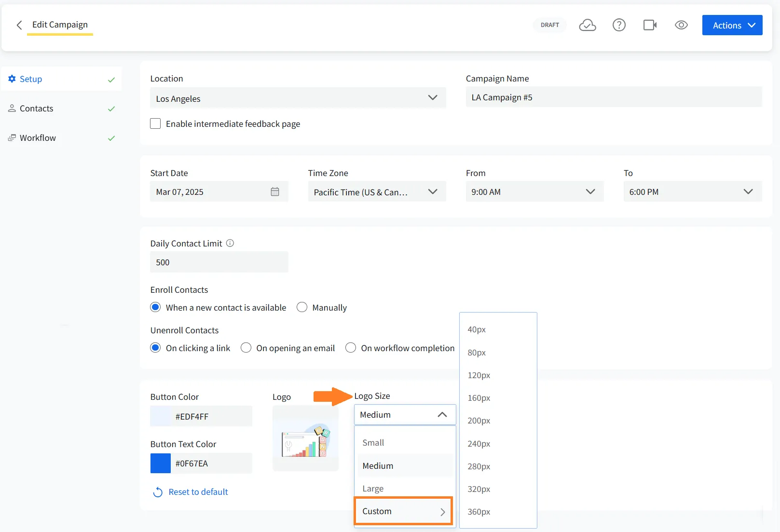The image size is (780, 532).
Task: Enable intermediate feedback page checkbox
Action: pos(155,123)
